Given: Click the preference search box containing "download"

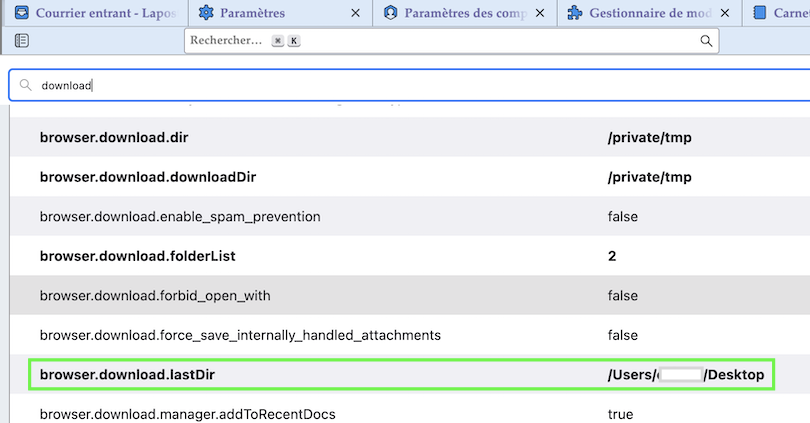Looking at the screenshot, I should pyautogui.click(x=400, y=86).
